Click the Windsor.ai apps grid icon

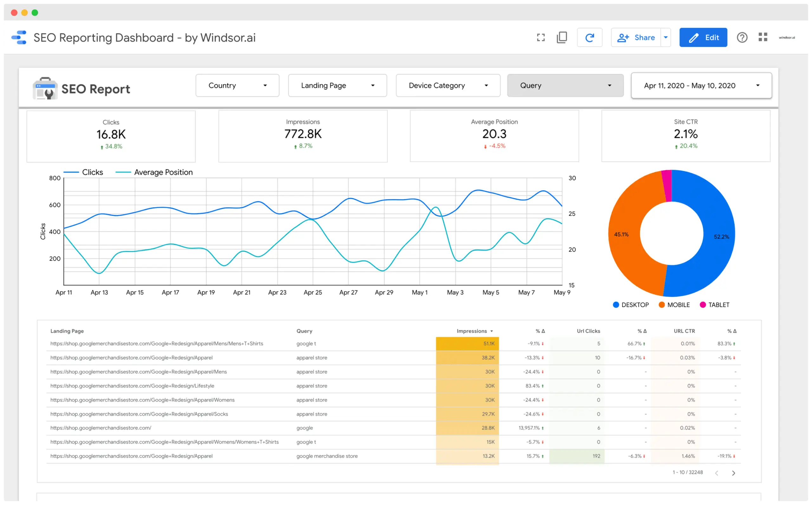[x=763, y=38]
